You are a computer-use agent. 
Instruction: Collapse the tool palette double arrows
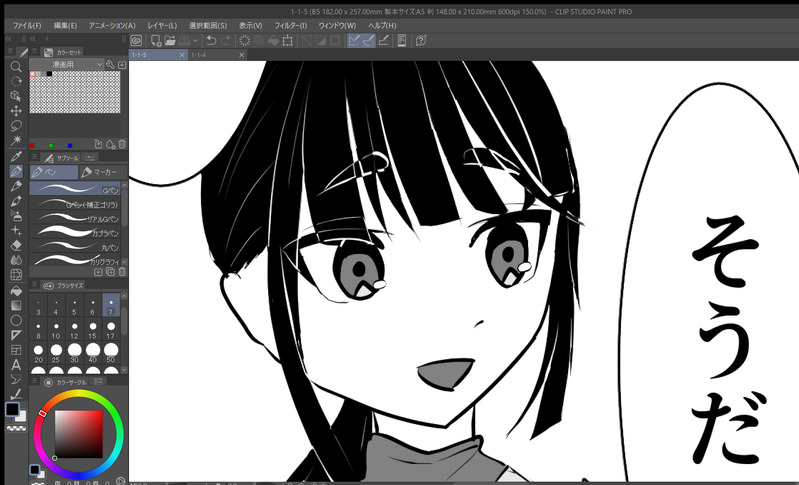(8, 39)
